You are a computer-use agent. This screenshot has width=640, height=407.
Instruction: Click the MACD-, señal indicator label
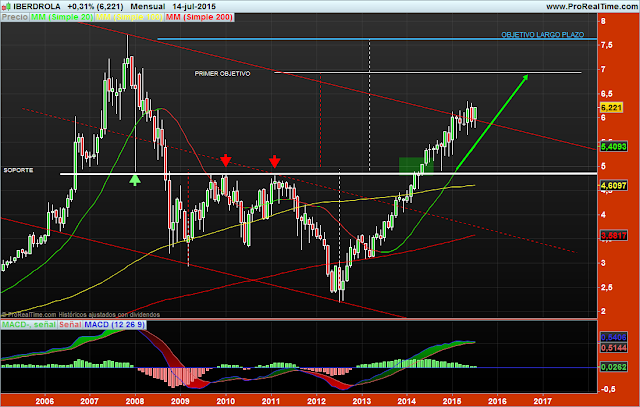click(x=29, y=325)
